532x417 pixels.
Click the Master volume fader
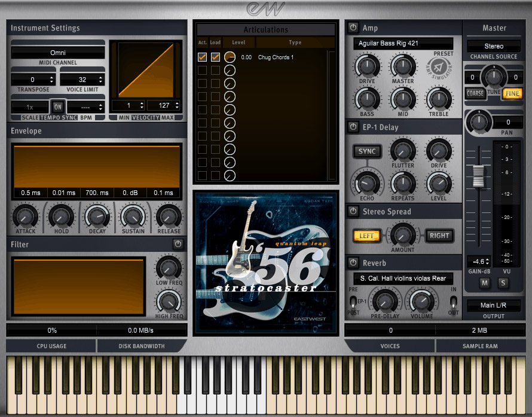478,175
